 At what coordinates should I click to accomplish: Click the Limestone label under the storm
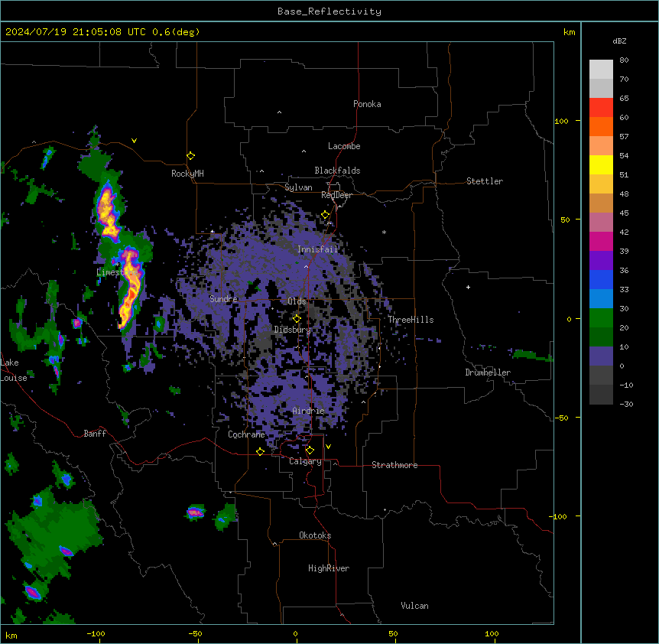(x=117, y=272)
